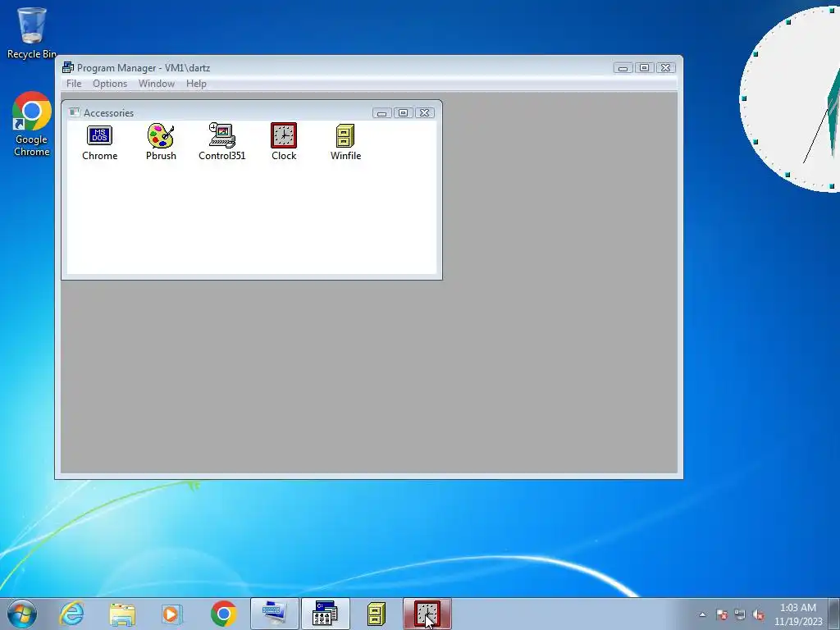Switch to Program Manager in taskbar

[x=325, y=614]
